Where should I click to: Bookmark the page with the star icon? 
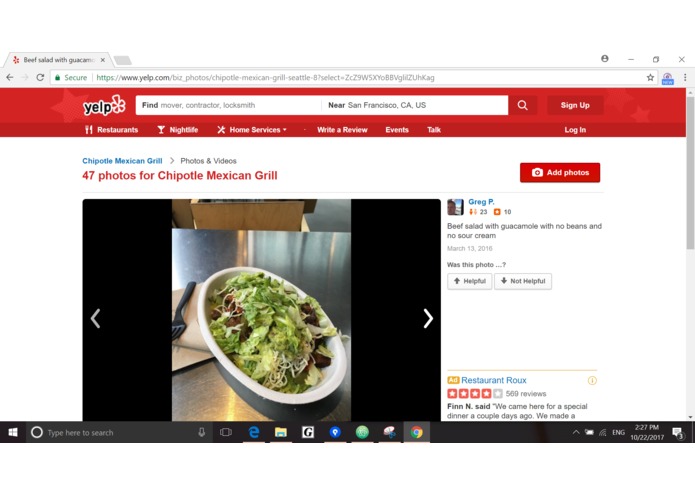point(650,78)
